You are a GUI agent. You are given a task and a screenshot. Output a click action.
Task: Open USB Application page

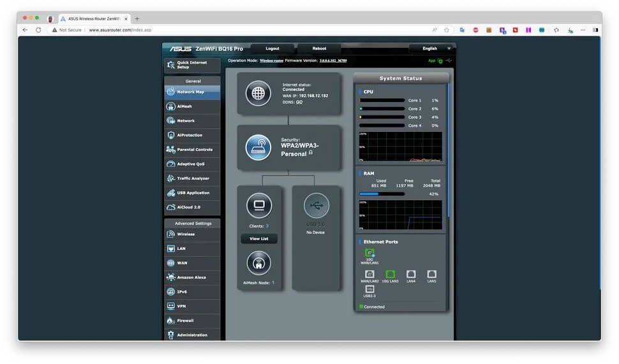pos(192,193)
